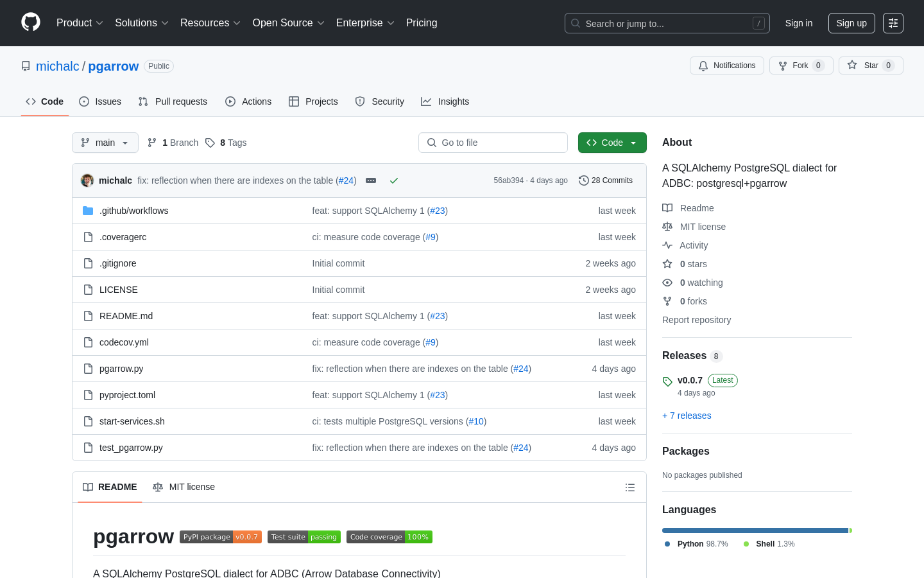This screenshot has width=924, height=578.
Task: Click the GitHub logo icon
Action: click(x=31, y=22)
